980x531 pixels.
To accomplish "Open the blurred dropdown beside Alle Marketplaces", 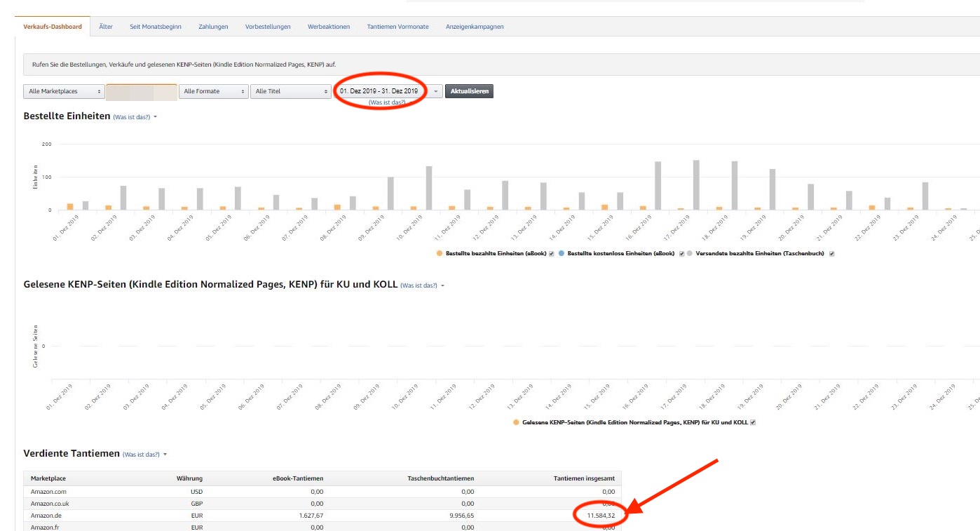I will point(142,91).
